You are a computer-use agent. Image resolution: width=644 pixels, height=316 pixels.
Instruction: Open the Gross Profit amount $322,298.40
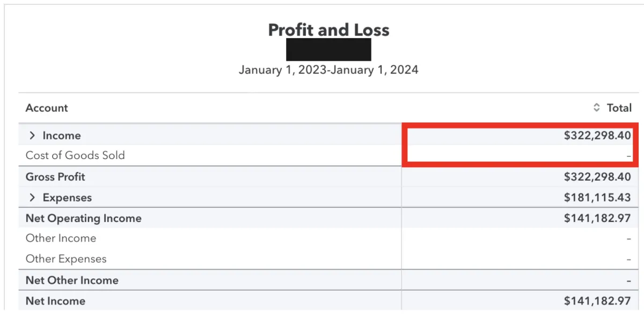tap(597, 177)
